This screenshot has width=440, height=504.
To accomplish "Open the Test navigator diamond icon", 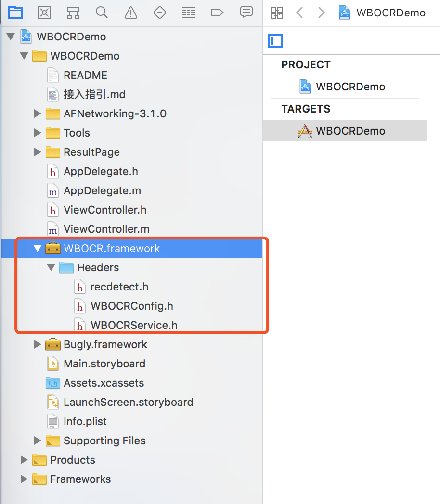I will [x=159, y=13].
